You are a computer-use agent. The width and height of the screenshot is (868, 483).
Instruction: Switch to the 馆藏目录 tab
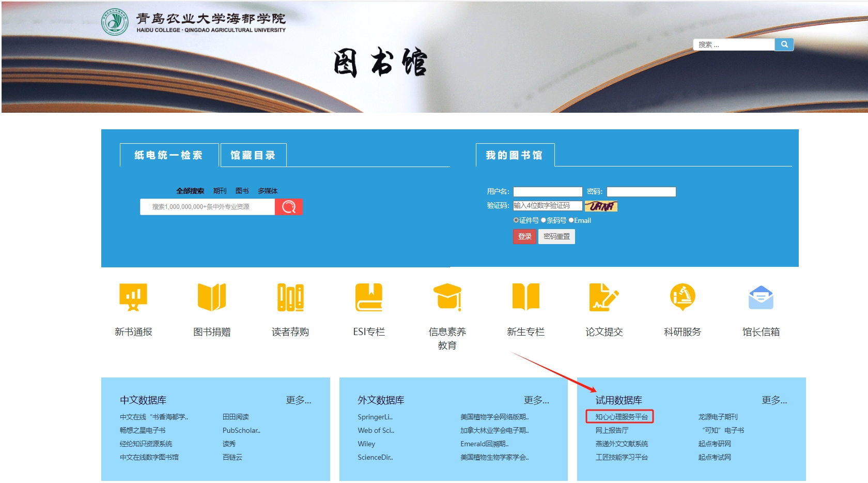pos(253,155)
